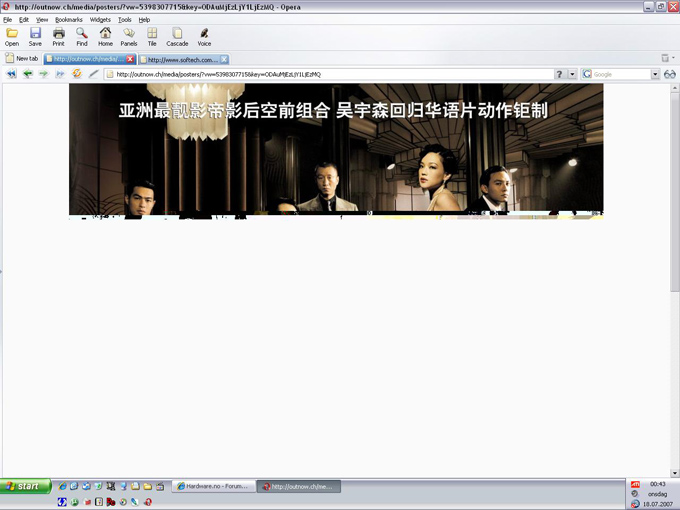Click the system tray clock showing 00:43
680x510 pixels.
657,484
